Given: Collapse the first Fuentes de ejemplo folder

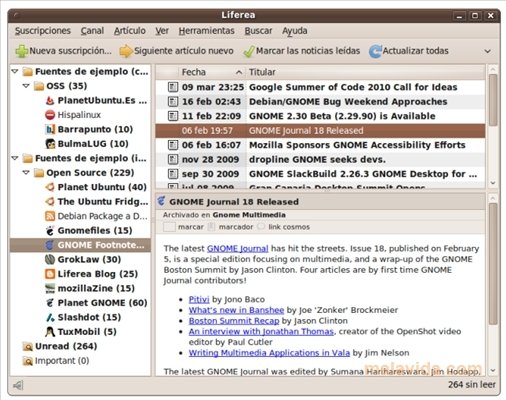Looking at the screenshot, I should pos(15,71).
